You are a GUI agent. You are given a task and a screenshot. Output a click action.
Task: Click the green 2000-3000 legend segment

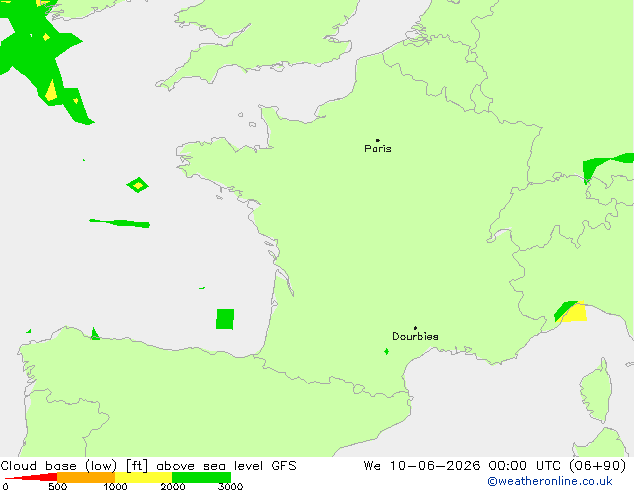pos(201,477)
